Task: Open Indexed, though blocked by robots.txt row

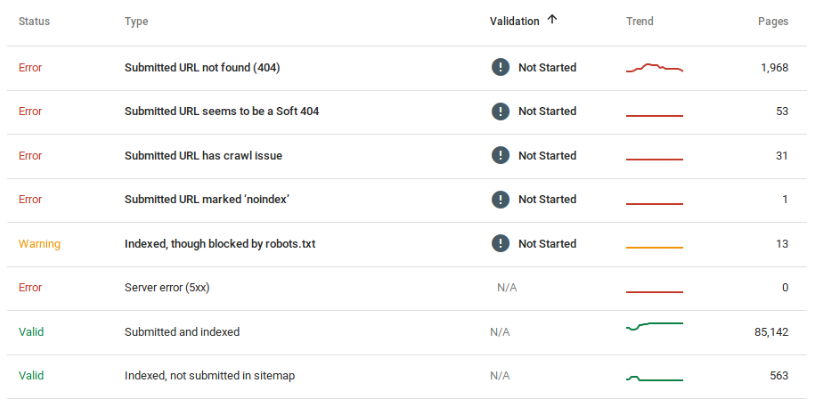Action: [407, 244]
